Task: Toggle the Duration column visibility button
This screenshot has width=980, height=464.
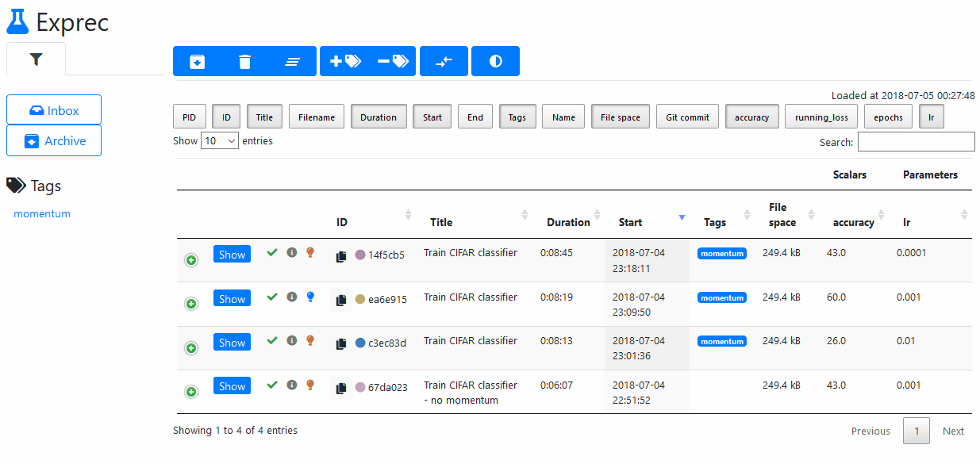Action: click(379, 117)
